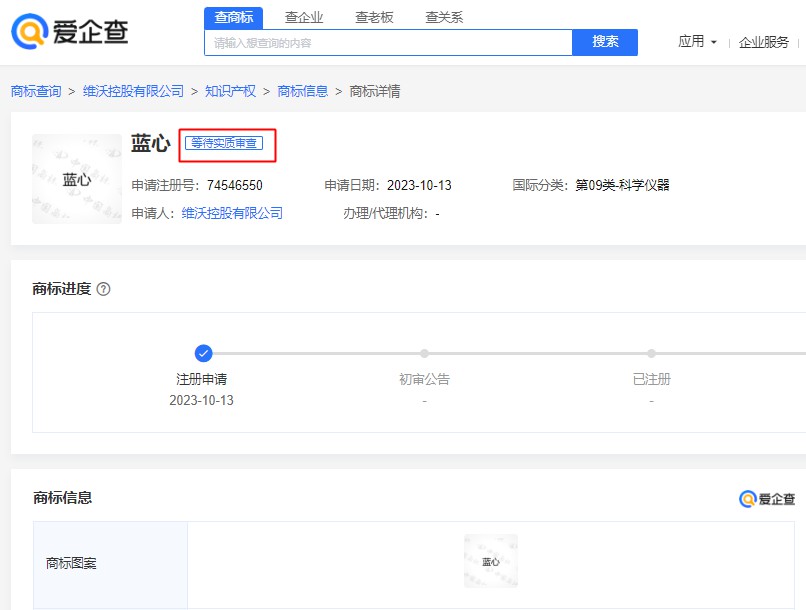Navigate to 知识产权 breadcrumb link
The image size is (806, 610).
[x=230, y=91]
